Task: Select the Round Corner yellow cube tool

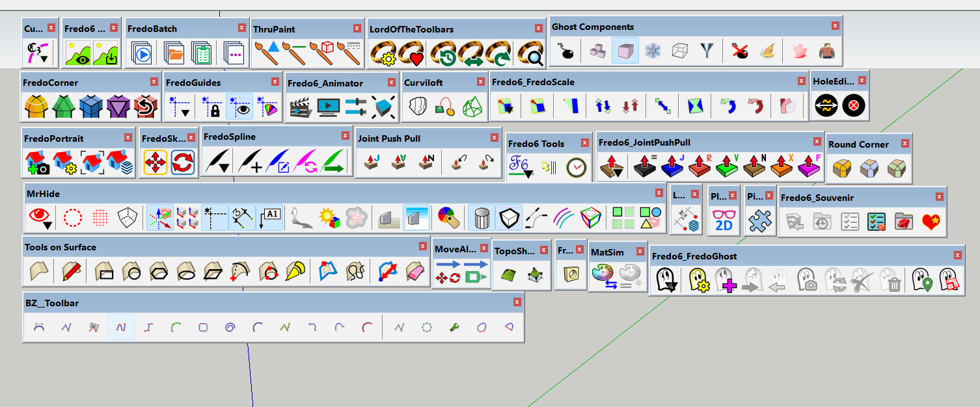Action: pyautogui.click(x=842, y=168)
